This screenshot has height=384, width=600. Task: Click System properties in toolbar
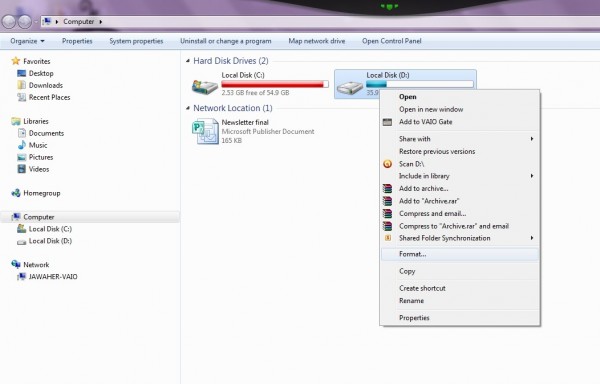[x=136, y=41]
